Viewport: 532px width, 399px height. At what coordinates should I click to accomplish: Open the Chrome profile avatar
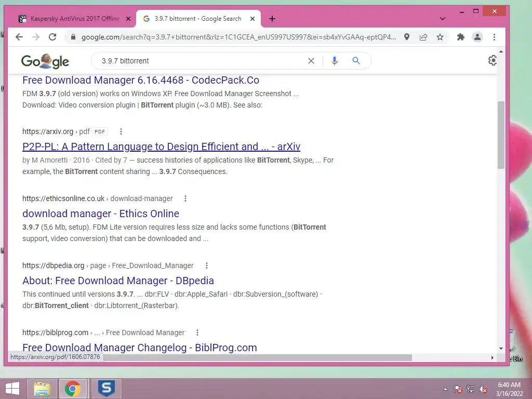pos(477,37)
